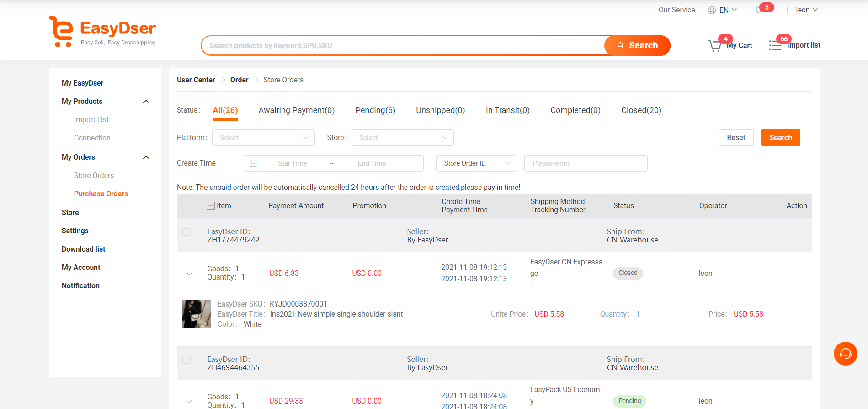Switch to the Unshipped(0) tab
The width and height of the screenshot is (868, 409).
441,110
